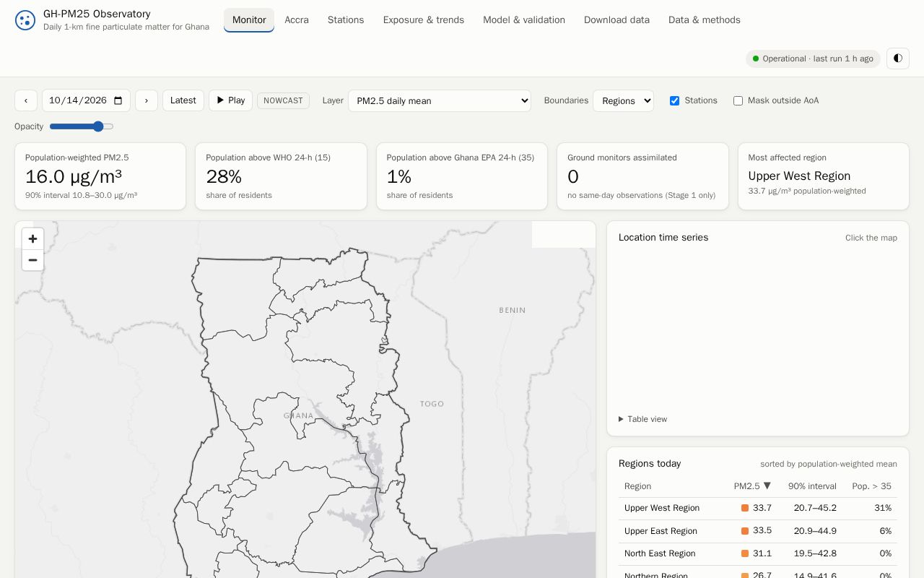Open the date picker field

coord(86,100)
